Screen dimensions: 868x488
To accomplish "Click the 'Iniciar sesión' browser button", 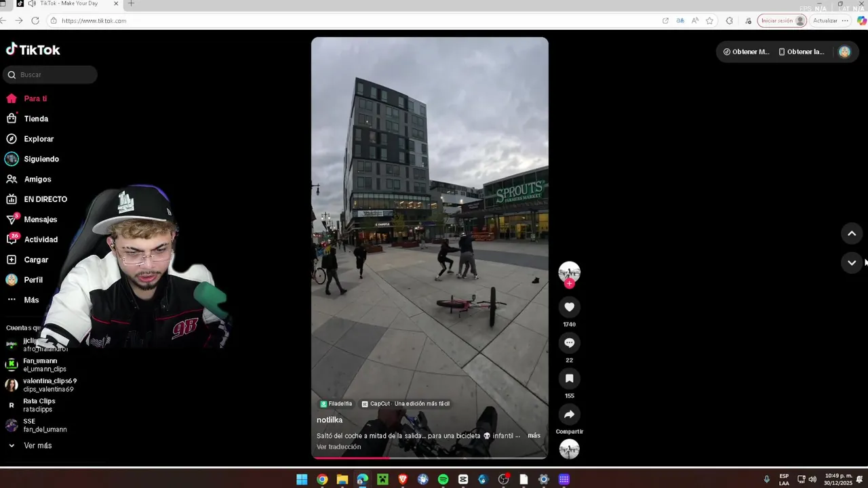I will pyautogui.click(x=782, y=21).
